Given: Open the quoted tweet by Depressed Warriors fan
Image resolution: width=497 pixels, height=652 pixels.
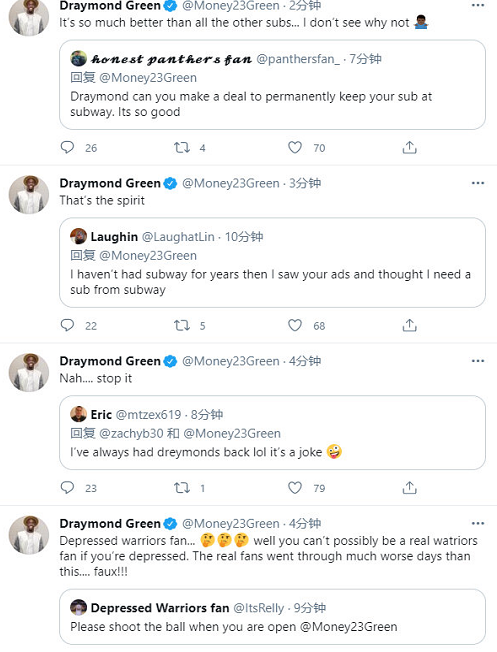Looking at the screenshot, I should click(x=272, y=617).
